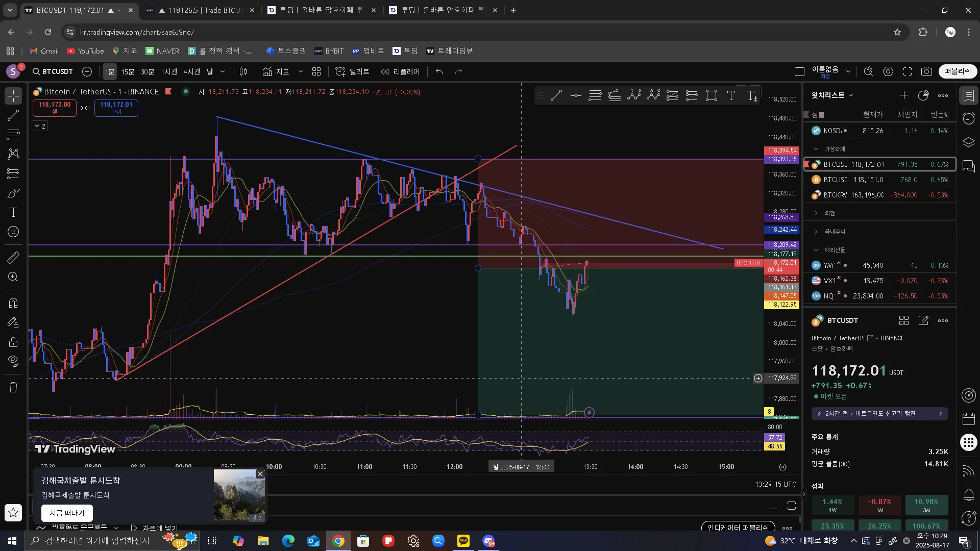Select the 15분 timeframe

pos(128,71)
